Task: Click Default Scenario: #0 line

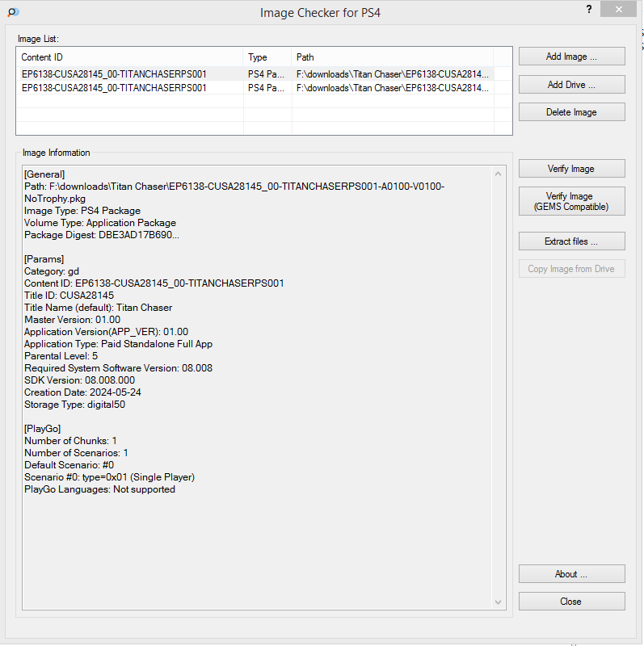Action: [x=69, y=465]
